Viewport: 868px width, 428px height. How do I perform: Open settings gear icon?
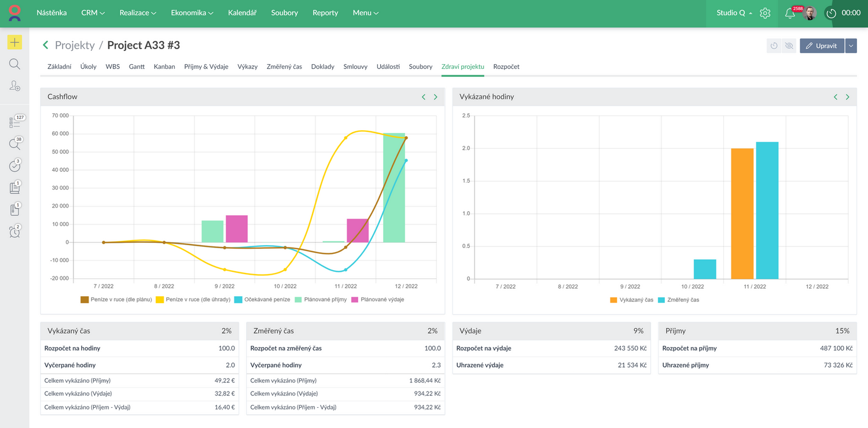tap(765, 13)
